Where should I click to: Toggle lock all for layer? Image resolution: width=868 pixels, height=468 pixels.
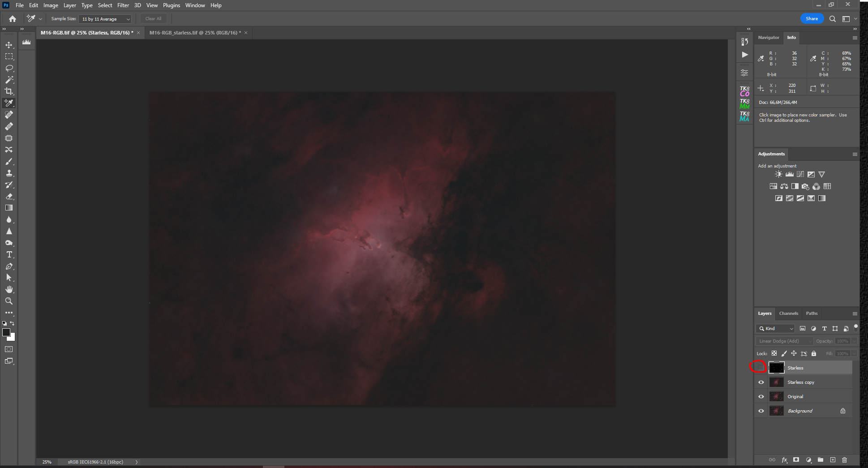814,353
